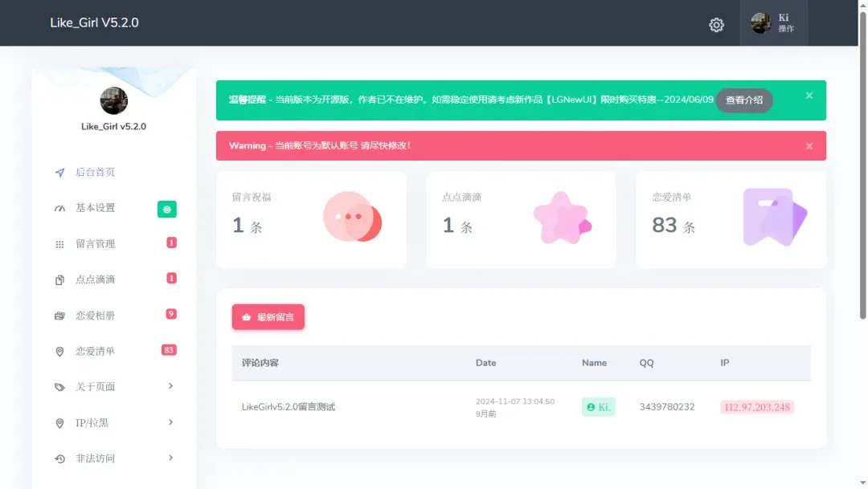The height and width of the screenshot is (489, 868).
Task: Click the red badge 1 on 点点滴滴 menu
Action: pyautogui.click(x=172, y=278)
